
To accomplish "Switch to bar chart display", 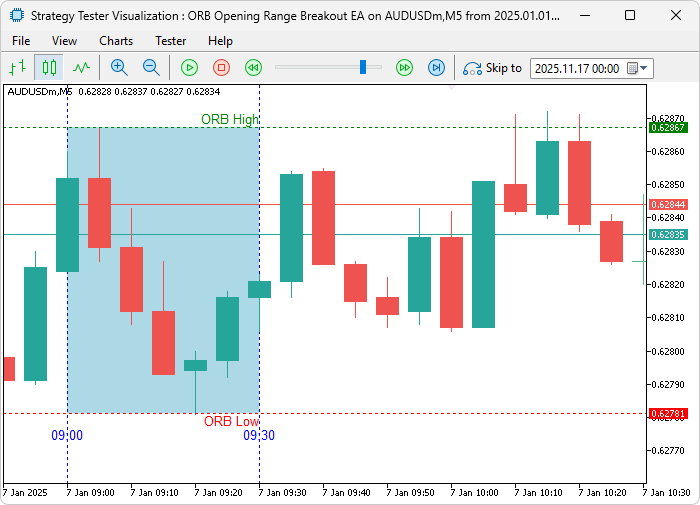I will click(x=17, y=68).
